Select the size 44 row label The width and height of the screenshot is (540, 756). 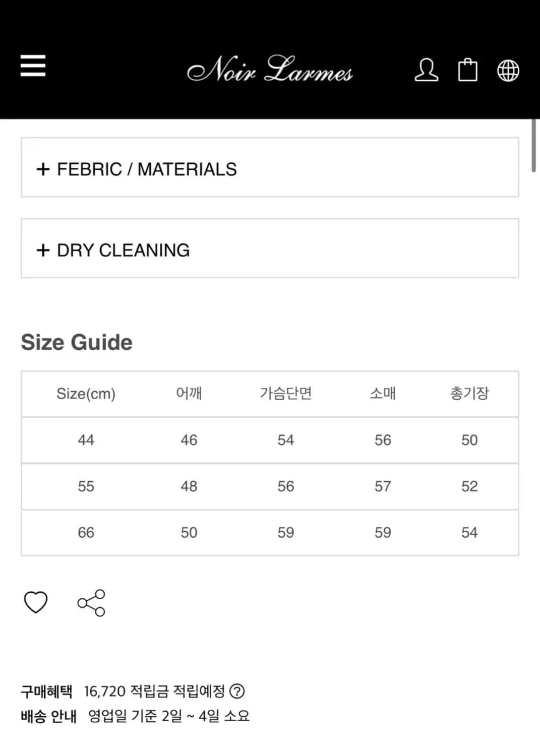click(86, 440)
